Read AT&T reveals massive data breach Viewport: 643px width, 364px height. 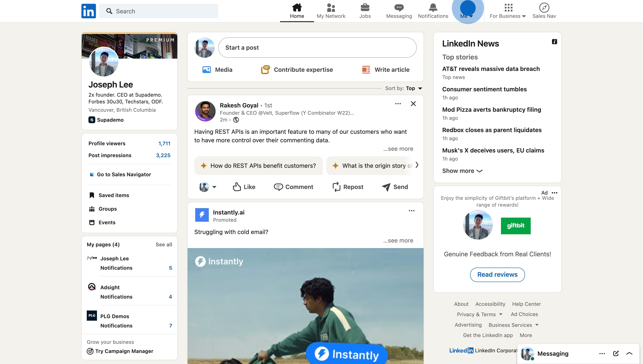[x=491, y=69]
